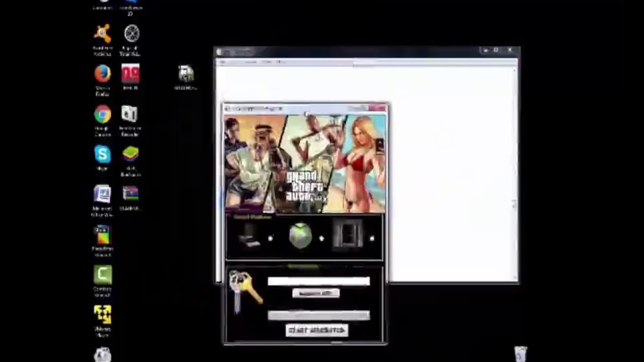Open the Camtasia Studio desktop shortcut
The height and width of the screenshot is (362, 644).
click(102, 275)
